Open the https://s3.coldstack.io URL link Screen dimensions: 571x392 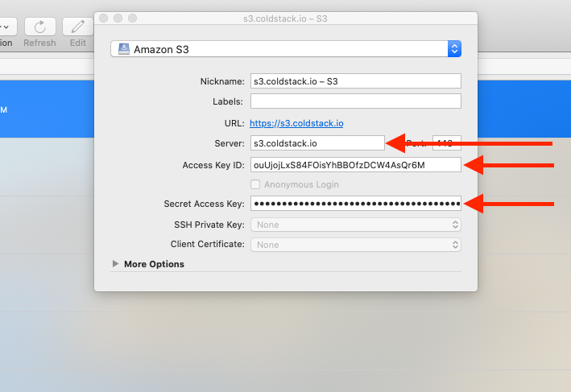[296, 123]
